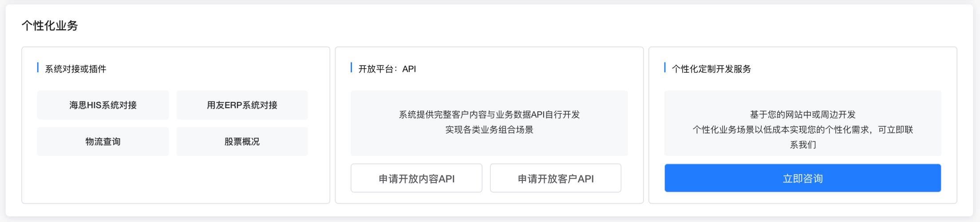980x222 pixels.
Task: Click the 个性化定制开发服务 heading
Action: 711,69
